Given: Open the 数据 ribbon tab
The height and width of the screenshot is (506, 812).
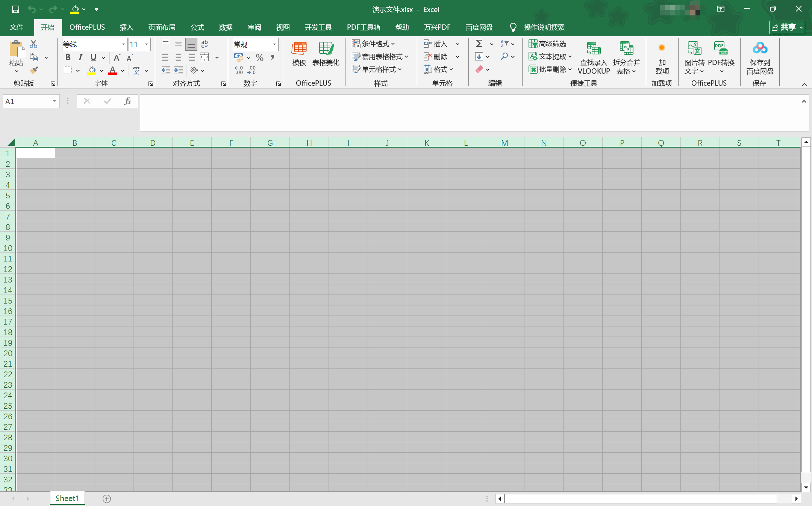Looking at the screenshot, I should pyautogui.click(x=226, y=27).
